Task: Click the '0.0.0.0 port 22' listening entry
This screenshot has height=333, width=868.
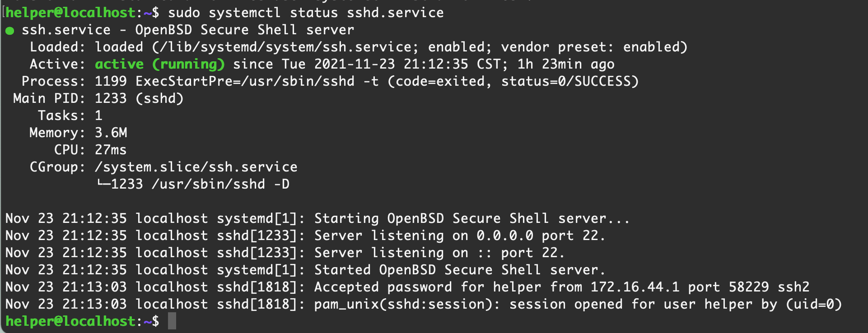Action: pyautogui.click(x=540, y=236)
